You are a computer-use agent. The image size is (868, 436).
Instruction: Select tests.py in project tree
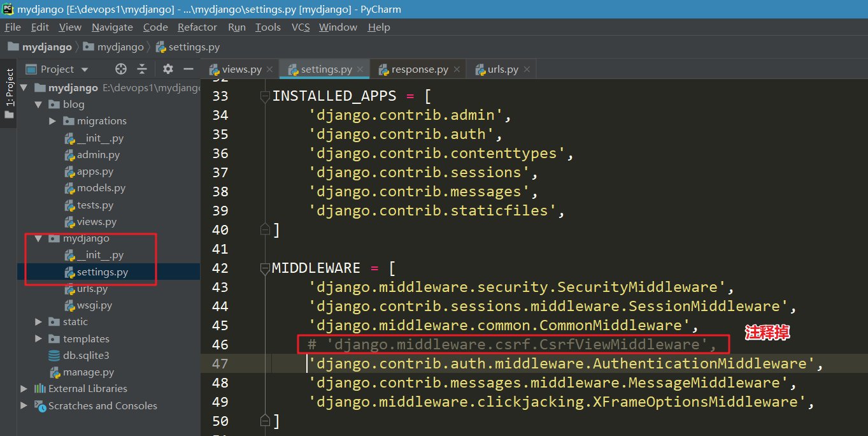(x=89, y=205)
